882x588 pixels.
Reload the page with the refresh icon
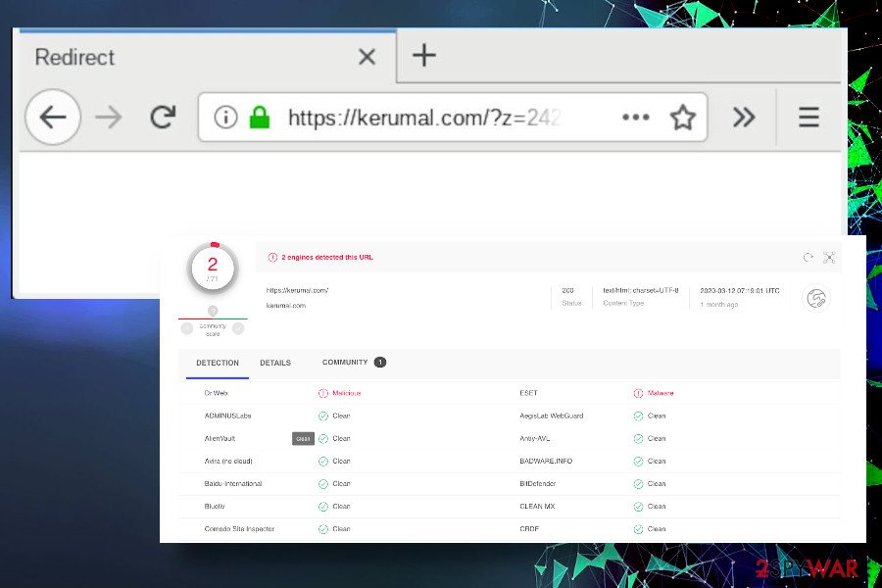coord(163,117)
